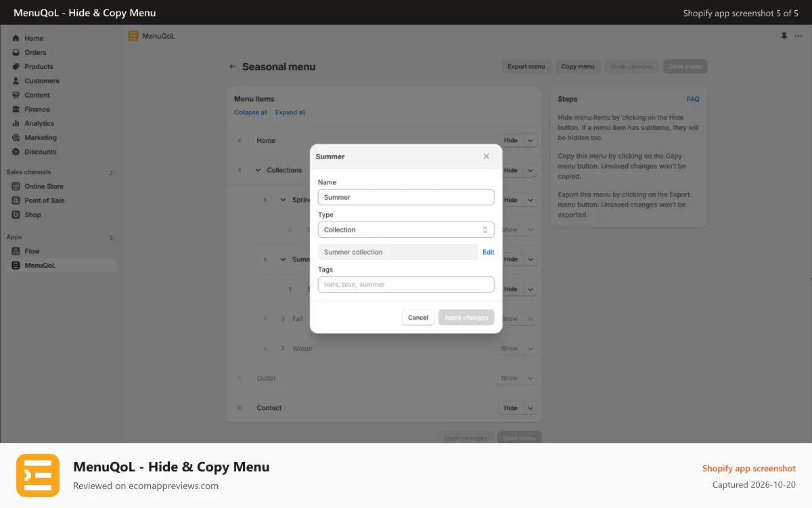Click the Copy menu button
Image resolution: width=812 pixels, height=508 pixels.
click(x=578, y=66)
